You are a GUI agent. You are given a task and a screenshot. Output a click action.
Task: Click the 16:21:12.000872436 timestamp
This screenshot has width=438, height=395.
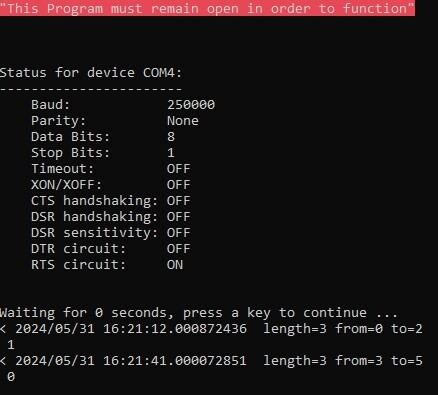[x=175, y=329]
